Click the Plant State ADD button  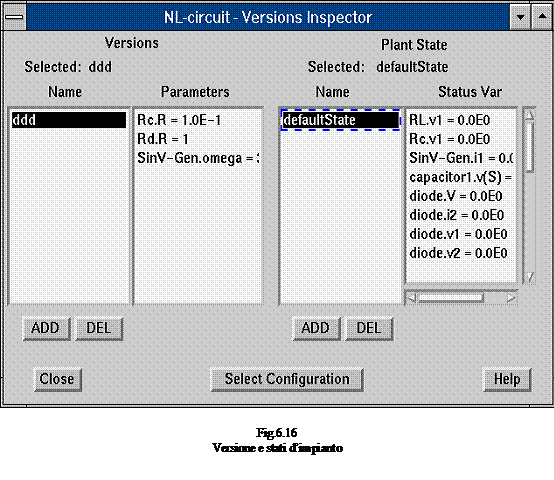(316, 328)
